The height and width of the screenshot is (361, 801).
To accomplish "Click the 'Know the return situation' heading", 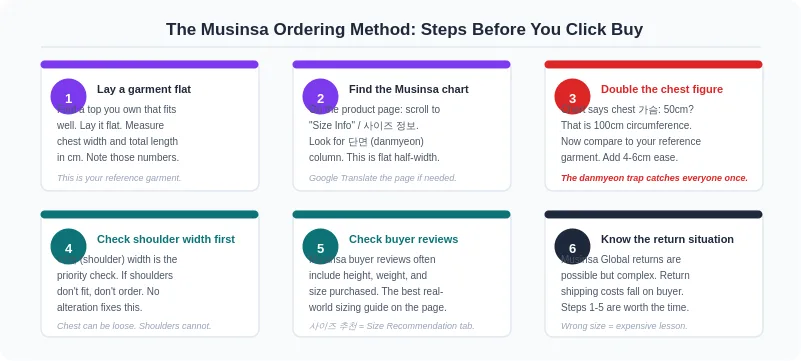I will click(x=667, y=239).
